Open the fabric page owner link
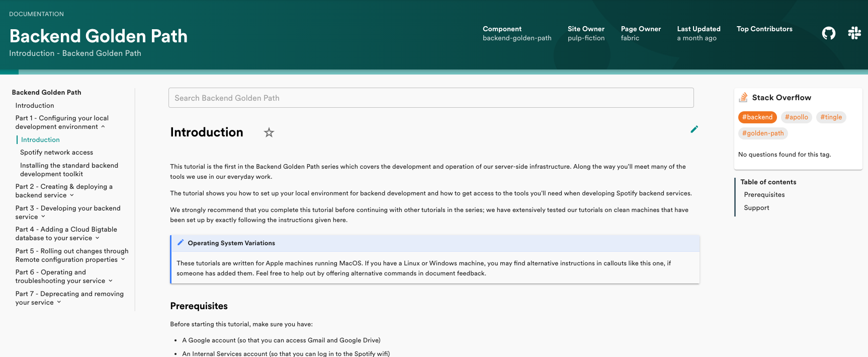This screenshot has width=868, height=357. [x=630, y=38]
